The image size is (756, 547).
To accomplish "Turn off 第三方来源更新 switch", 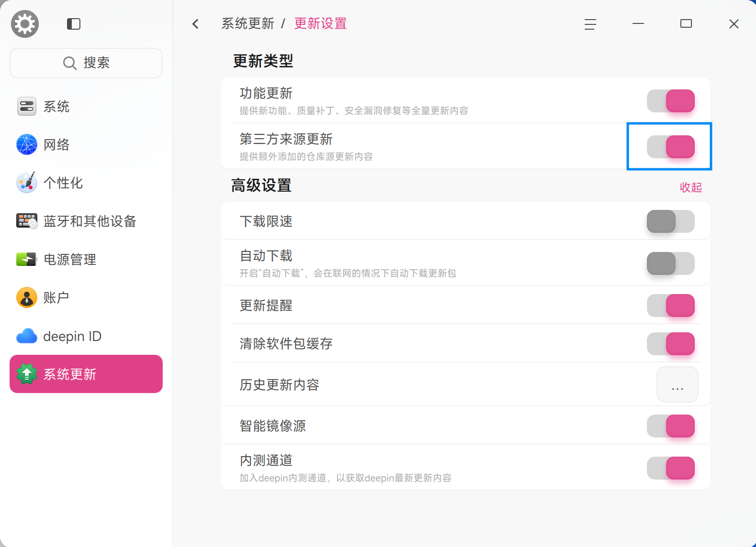I will coord(670,147).
